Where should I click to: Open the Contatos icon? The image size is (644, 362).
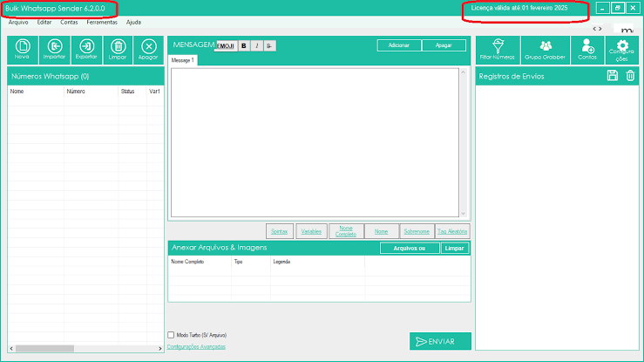pyautogui.click(x=587, y=49)
